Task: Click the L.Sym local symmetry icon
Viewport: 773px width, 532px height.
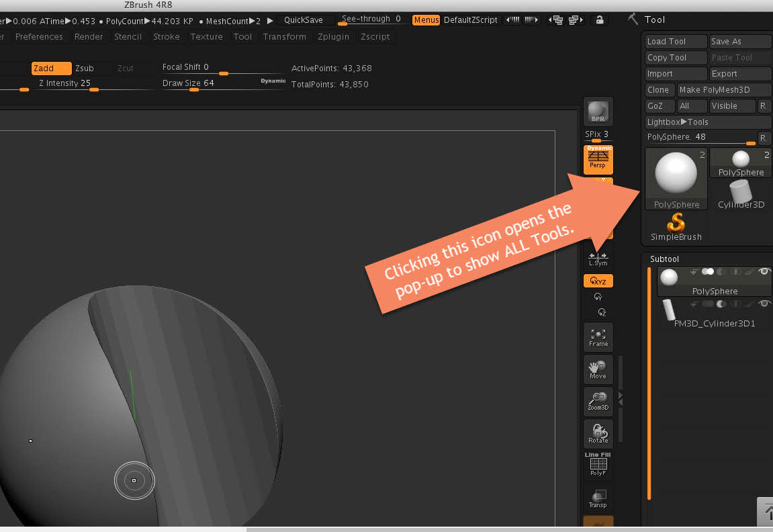Action: [x=598, y=259]
